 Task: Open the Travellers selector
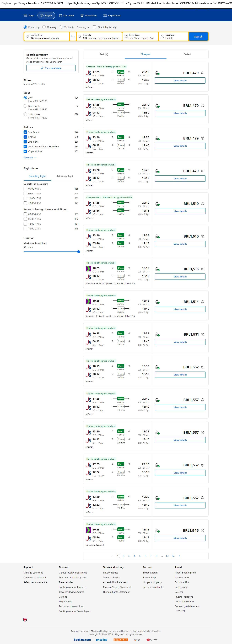coord(174,36)
